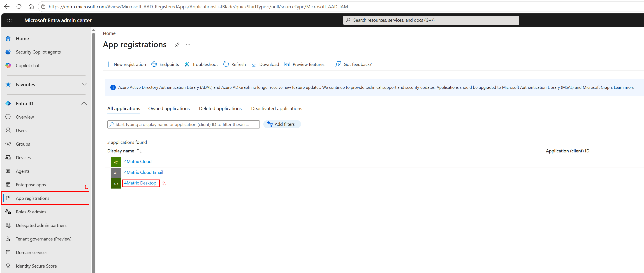Click the browser address bar URL
Viewport: 644px width, 273px height.
pyautogui.click(x=198, y=7)
